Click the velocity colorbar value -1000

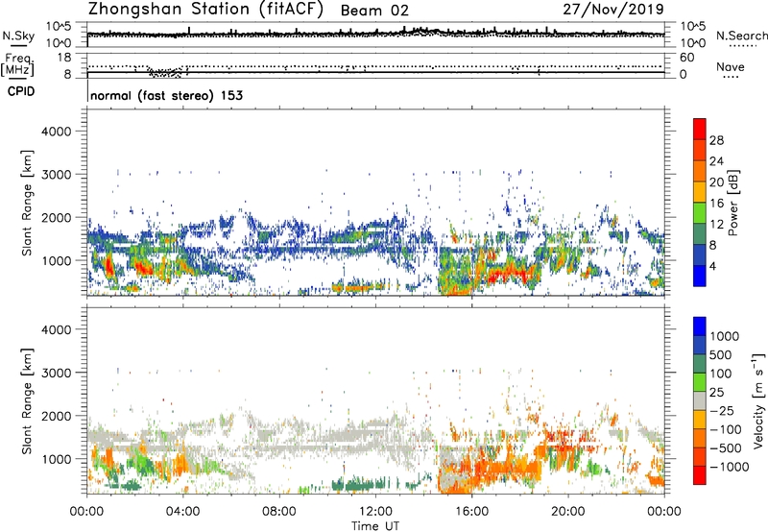point(729,467)
